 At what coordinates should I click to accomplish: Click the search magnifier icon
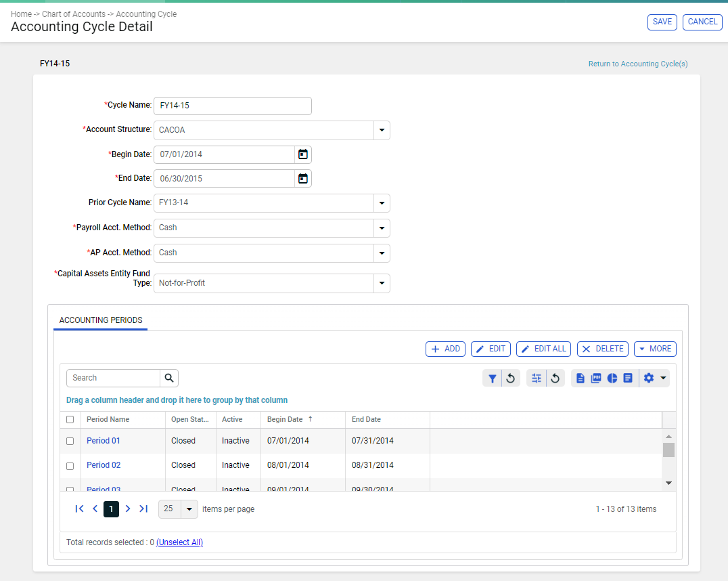[x=169, y=378]
